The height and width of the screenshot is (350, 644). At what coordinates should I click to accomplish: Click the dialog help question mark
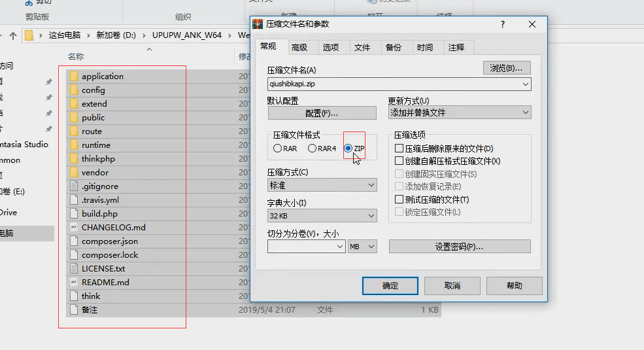503,24
